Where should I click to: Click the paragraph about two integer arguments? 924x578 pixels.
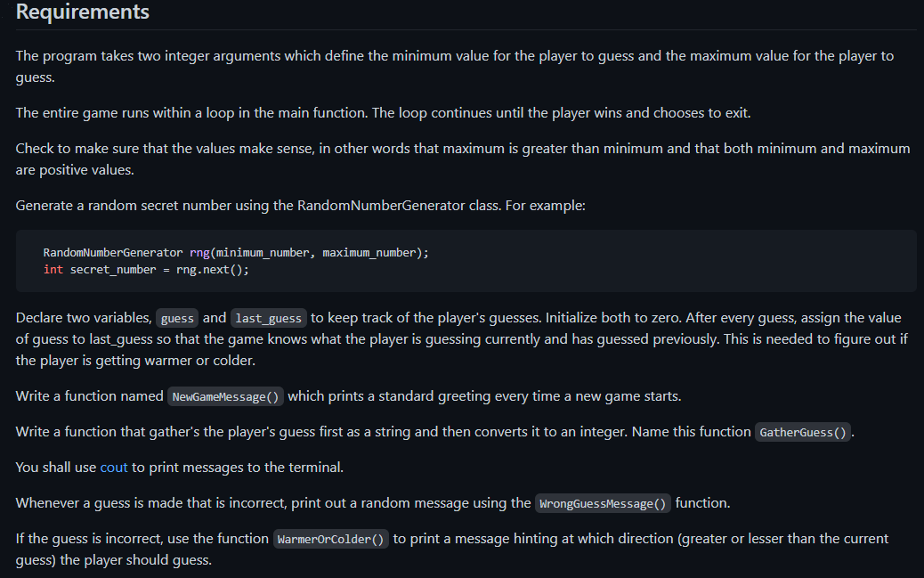[x=454, y=67]
